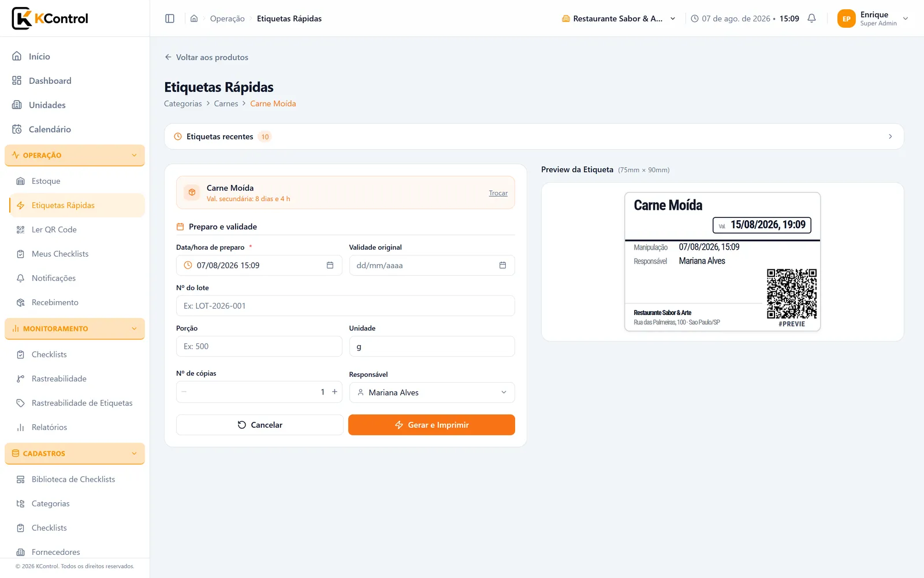Open the notifications bell icon

(811, 18)
